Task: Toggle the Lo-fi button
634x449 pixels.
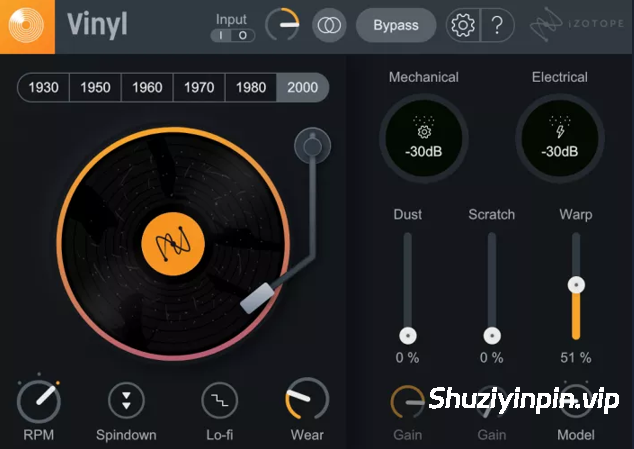Action: pyautogui.click(x=220, y=400)
